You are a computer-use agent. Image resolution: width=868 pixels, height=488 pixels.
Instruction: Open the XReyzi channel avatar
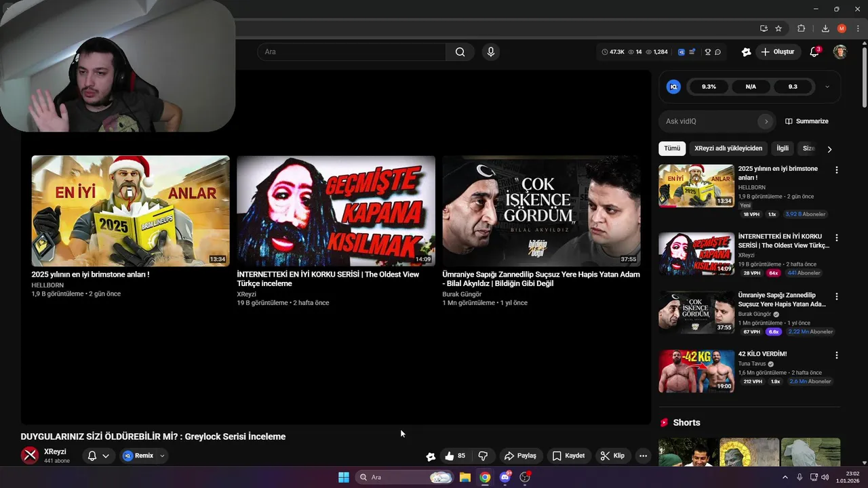(30, 455)
